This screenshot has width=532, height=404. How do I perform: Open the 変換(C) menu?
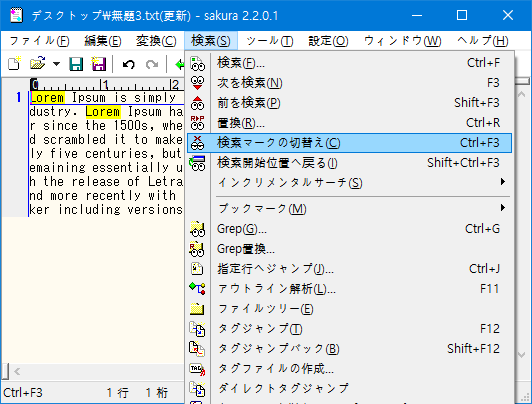click(156, 41)
